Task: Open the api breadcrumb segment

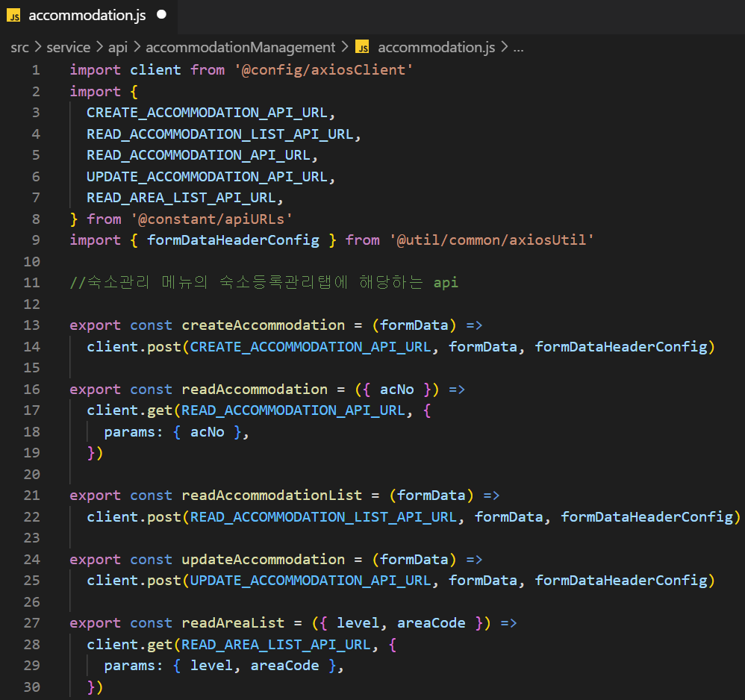Action: click(x=117, y=48)
